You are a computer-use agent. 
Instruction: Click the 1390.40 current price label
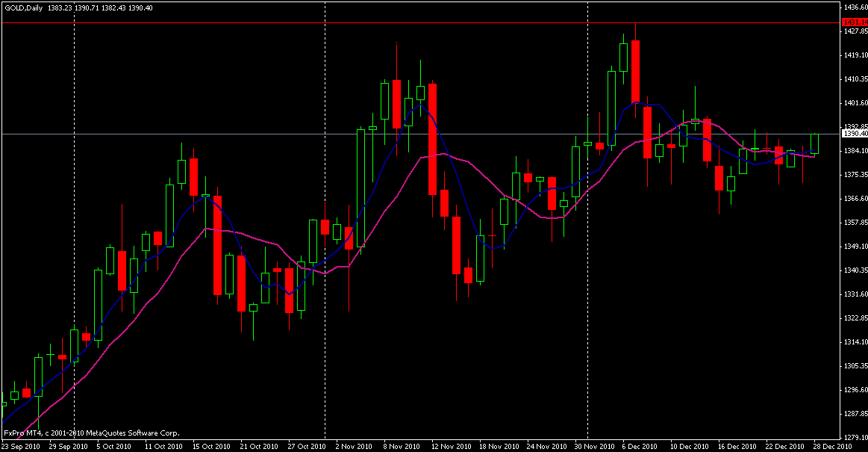tap(855, 134)
